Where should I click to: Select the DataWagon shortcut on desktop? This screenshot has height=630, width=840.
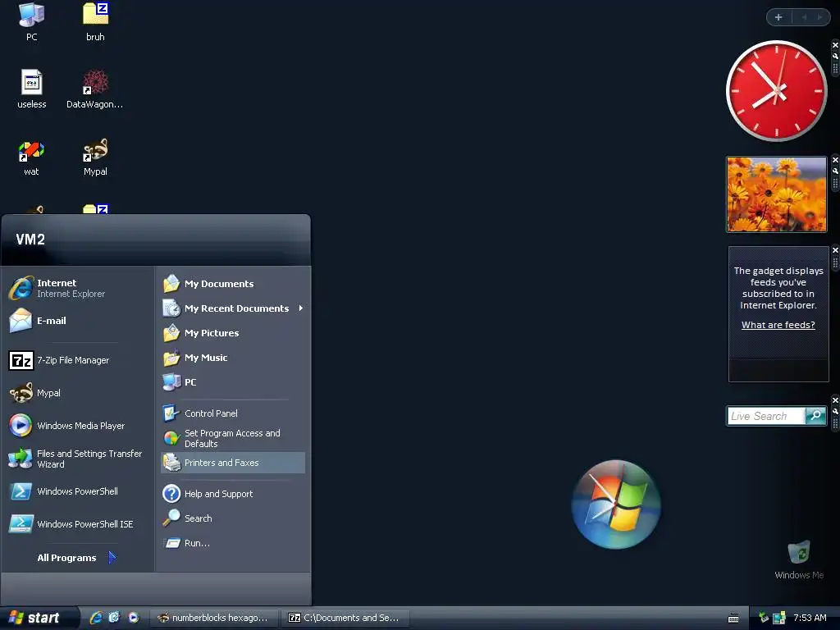(x=95, y=89)
